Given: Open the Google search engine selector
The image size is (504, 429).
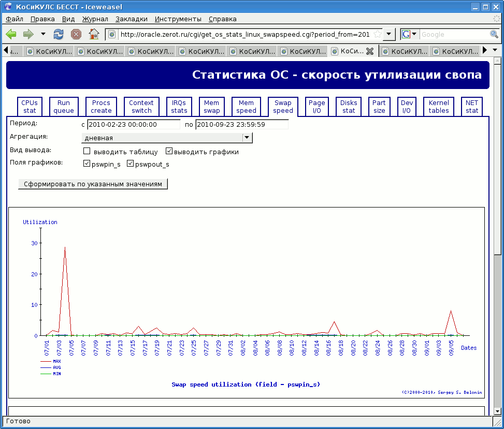Looking at the screenshot, I should point(409,34).
